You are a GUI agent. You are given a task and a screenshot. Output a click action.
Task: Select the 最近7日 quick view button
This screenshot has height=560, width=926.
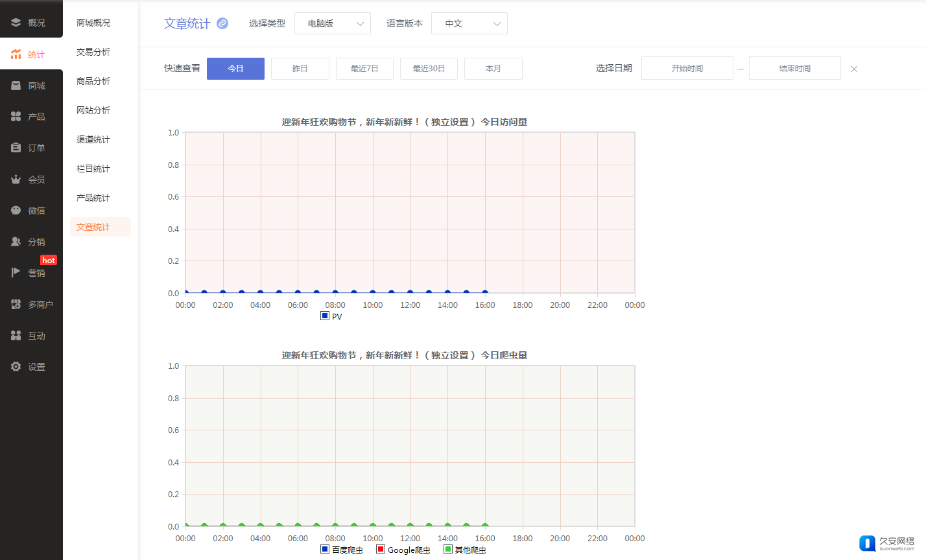364,69
